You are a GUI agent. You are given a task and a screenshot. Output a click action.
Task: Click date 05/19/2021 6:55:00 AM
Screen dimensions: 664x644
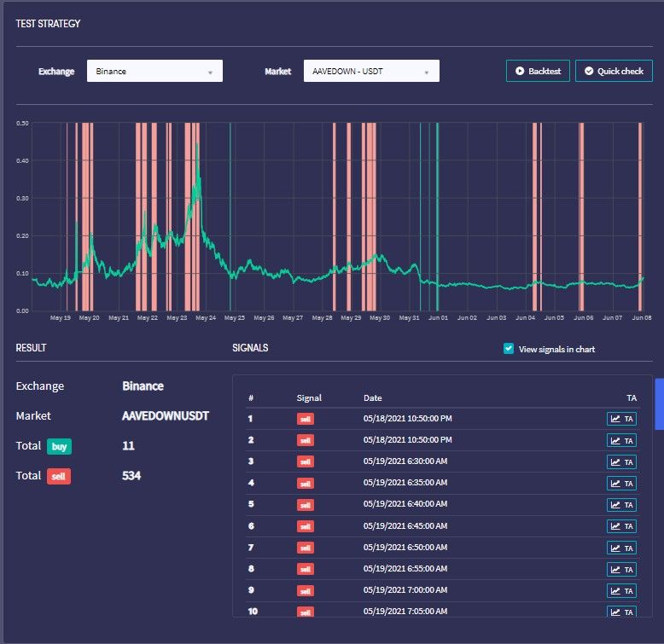405,569
